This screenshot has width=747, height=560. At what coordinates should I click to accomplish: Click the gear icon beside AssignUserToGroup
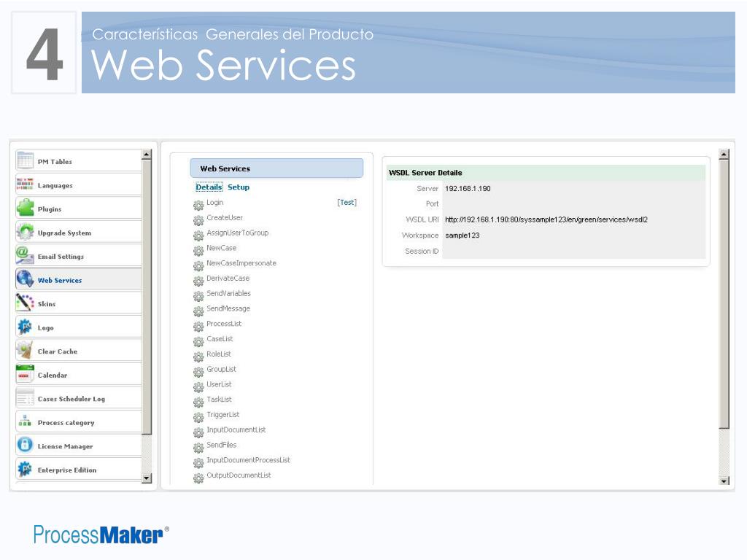coord(198,236)
